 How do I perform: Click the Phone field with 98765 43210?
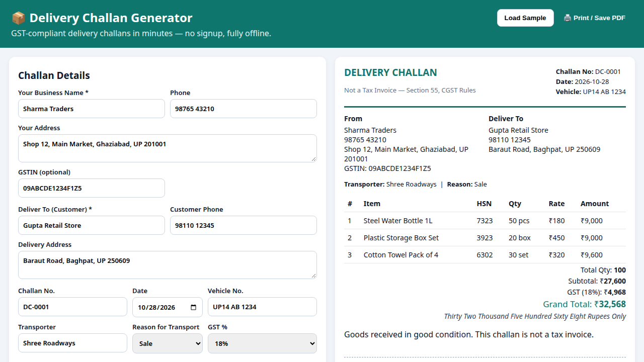(x=244, y=109)
